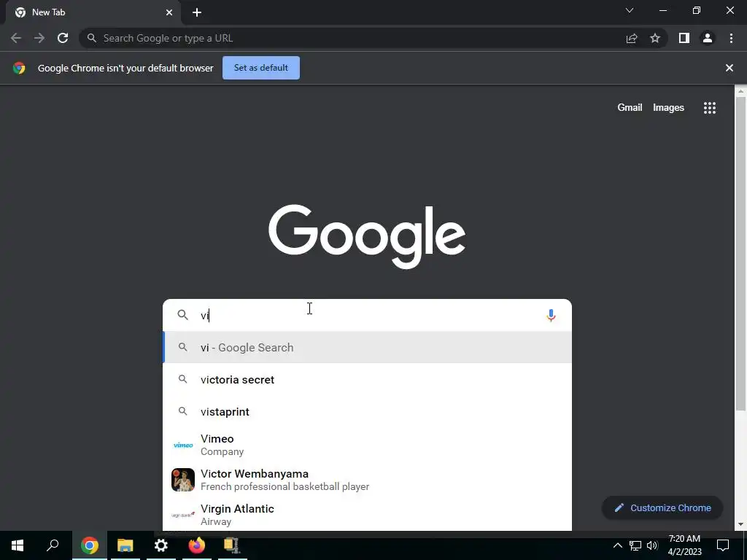
Task: Reload the page with the refresh icon
Action: (63, 38)
